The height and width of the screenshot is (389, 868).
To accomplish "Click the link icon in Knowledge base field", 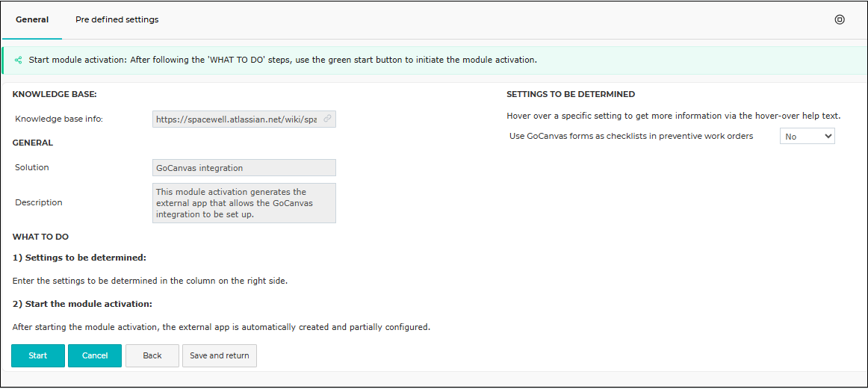I will coord(327,119).
